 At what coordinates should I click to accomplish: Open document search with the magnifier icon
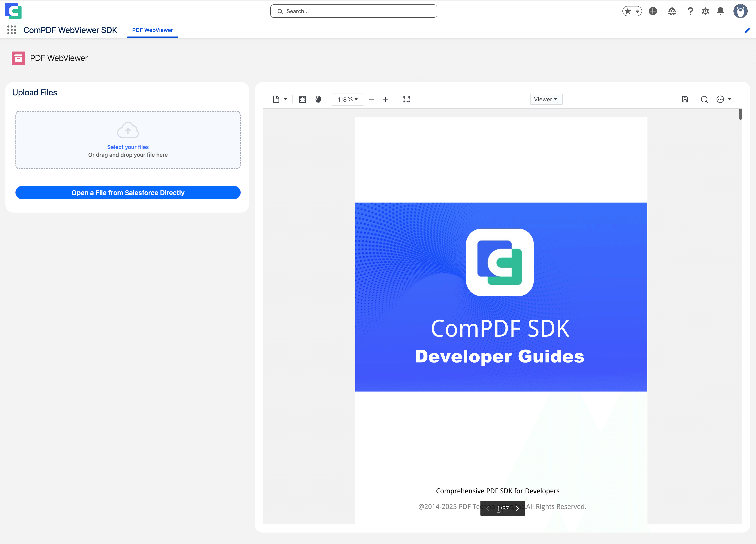pos(704,99)
